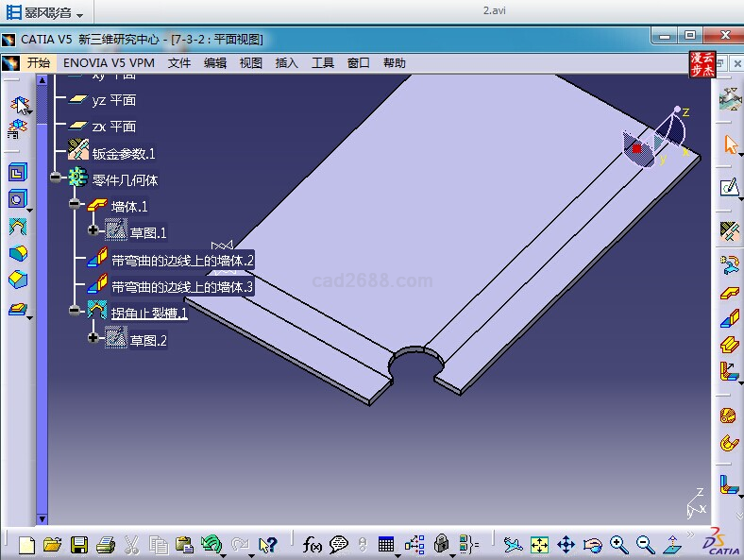Select 钣金参数.1 in the tree
The width and height of the screenshot is (744, 560).
(x=124, y=153)
